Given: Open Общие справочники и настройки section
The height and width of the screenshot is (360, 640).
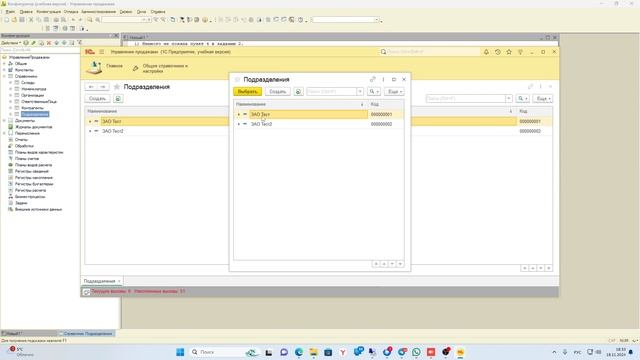Looking at the screenshot, I should [x=160, y=68].
